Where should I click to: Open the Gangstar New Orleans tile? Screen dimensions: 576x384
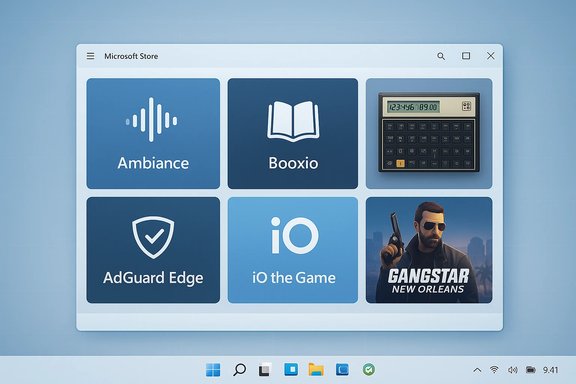click(429, 250)
